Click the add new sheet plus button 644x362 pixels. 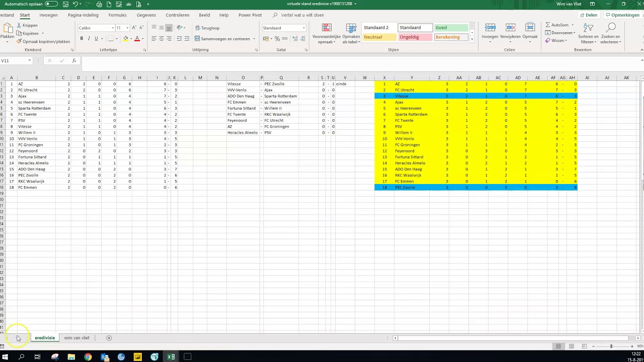click(x=109, y=338)
